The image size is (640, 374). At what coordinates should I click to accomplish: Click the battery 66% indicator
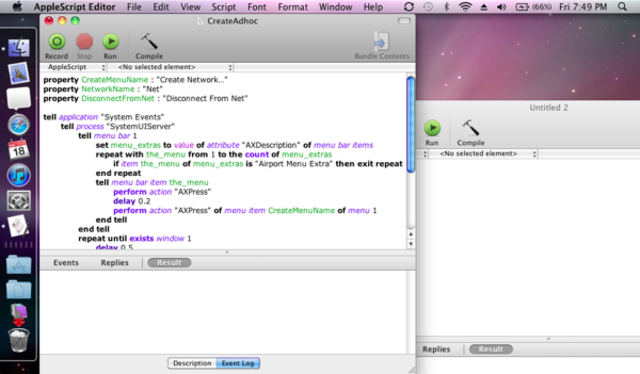[x=533, y=7]
